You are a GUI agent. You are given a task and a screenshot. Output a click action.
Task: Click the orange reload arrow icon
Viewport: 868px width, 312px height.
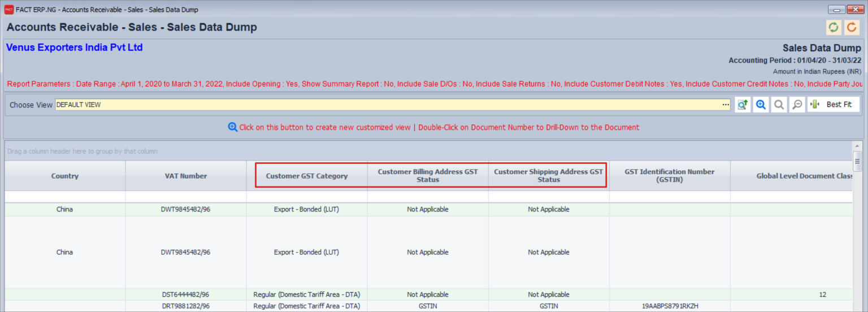[x=852, y=27]
